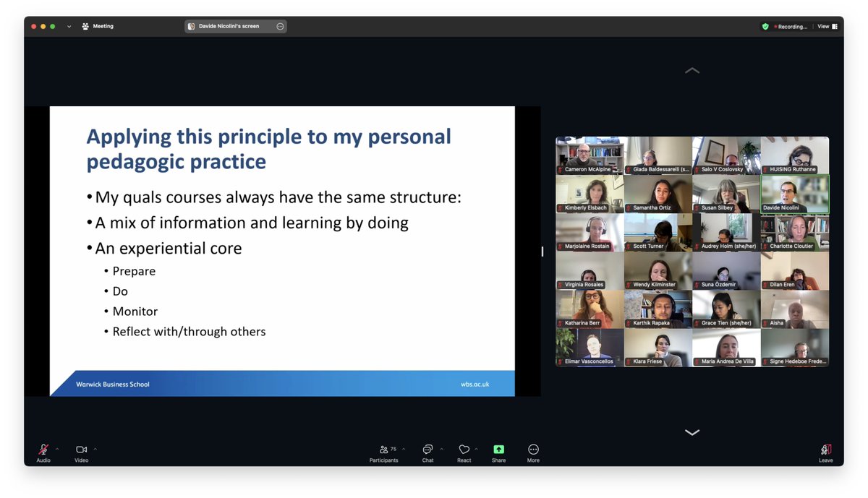Viewport: 868px width, 498px height.
Task: Click the 'Monitor' sub-bullet on slide
Action: click(x=135, y=312)
